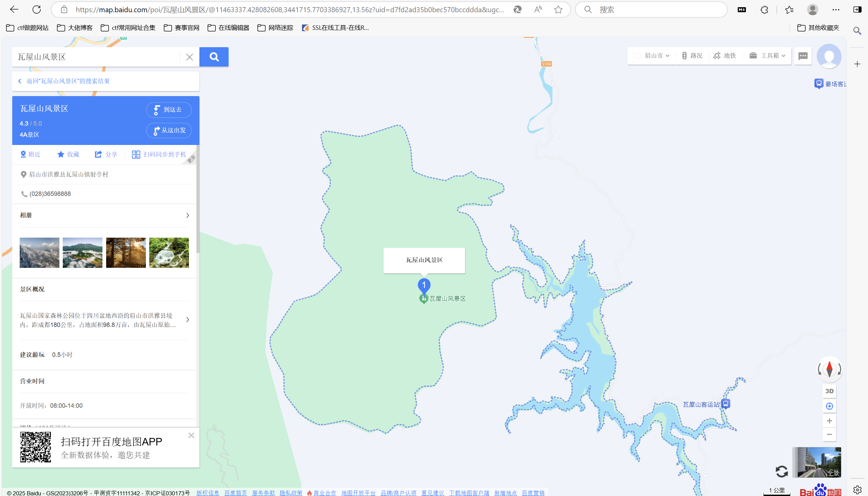Open the cloud-covered plateau photo thumbnail
Screen dimensions: 868x496
point(82,253)
